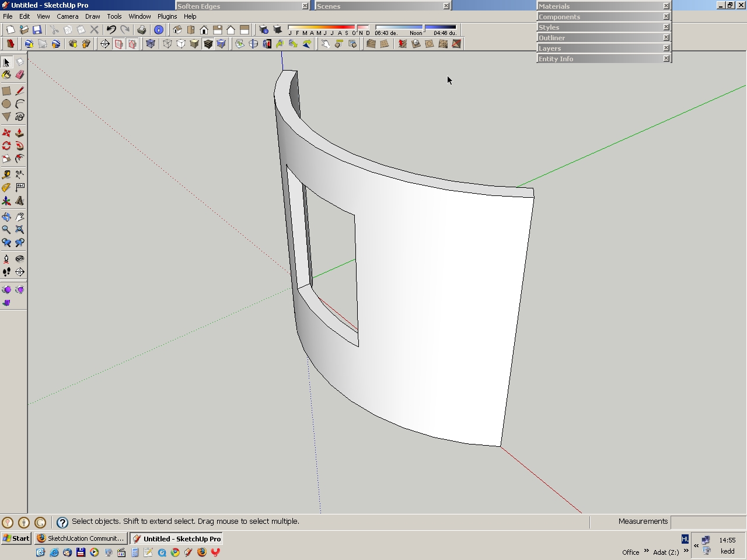Select the Scale tool
This screenshot has width=747, height=560.
(6, 159)
